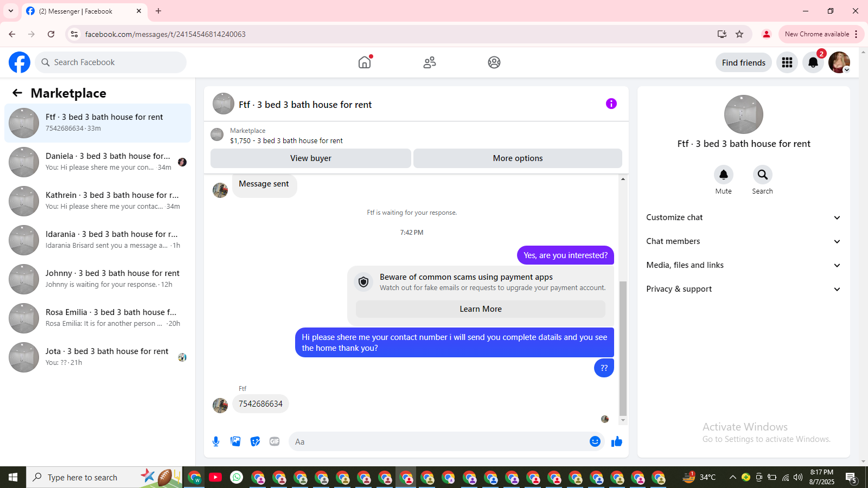Reload the page in Chrome

point(51,34)
